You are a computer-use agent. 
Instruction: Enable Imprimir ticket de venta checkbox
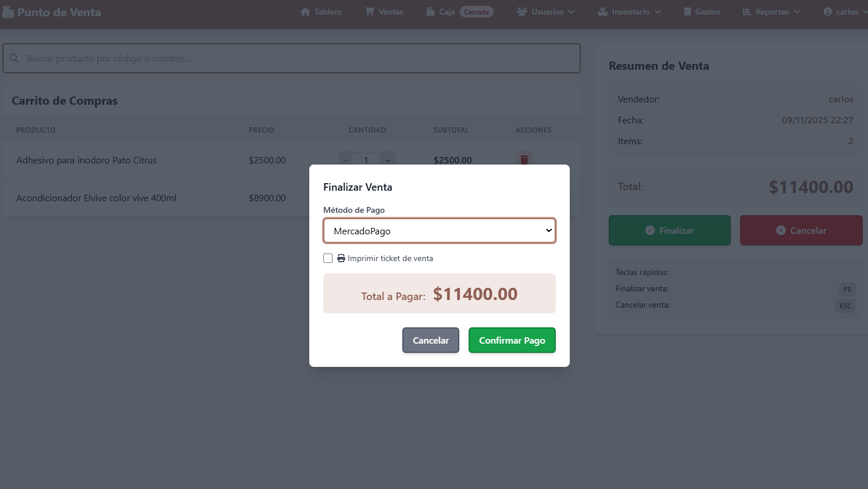(x=328, y=258)
